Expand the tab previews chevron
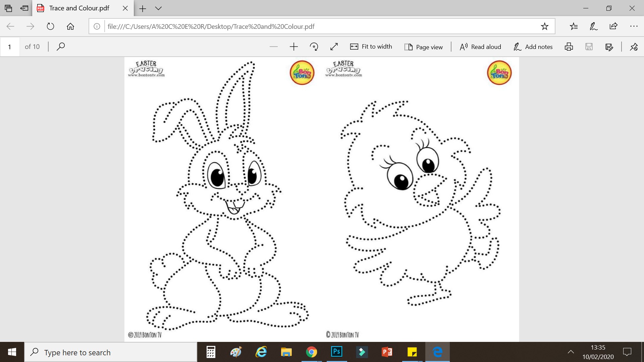The height and width of the screenshot is (362, 644). (x=159, y=8)
